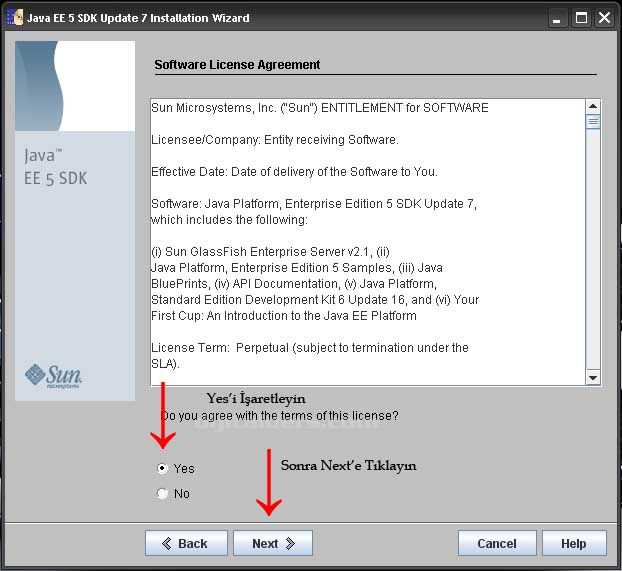Image resolution: width=622 pixels, height=571 pixels.
Task: Select the Yes radio button
Action: point(162,469)
